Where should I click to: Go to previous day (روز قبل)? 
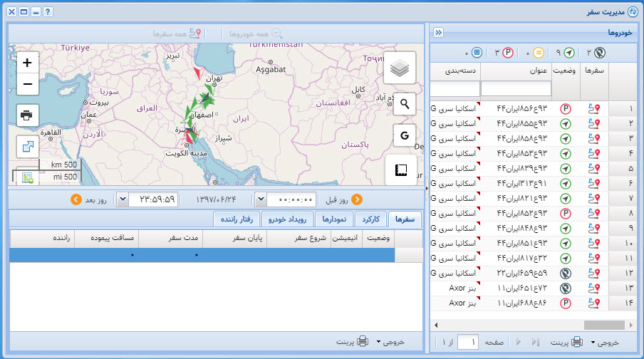coord(357,199)
